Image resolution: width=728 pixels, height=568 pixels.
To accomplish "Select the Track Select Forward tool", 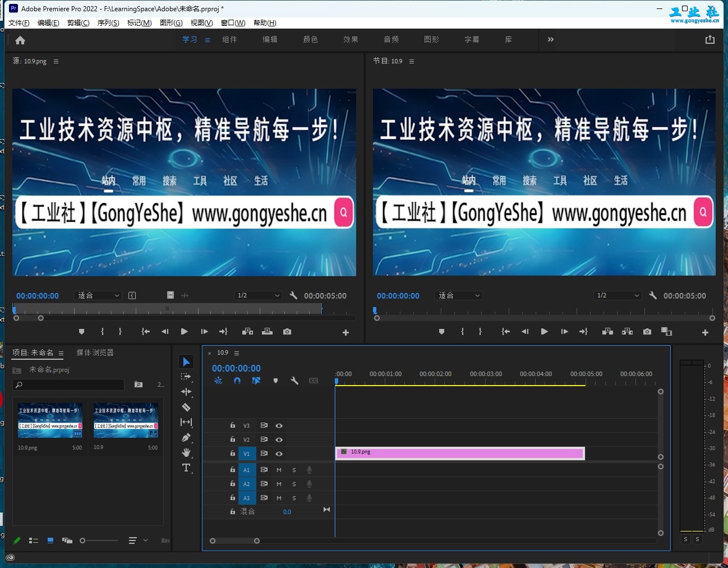I will [x=186, y=377].
